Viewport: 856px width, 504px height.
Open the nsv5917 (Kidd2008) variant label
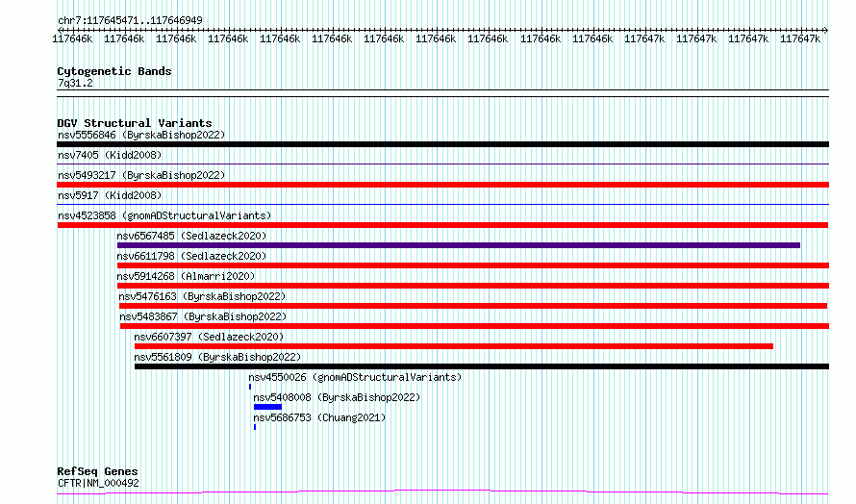pos(110,195)
